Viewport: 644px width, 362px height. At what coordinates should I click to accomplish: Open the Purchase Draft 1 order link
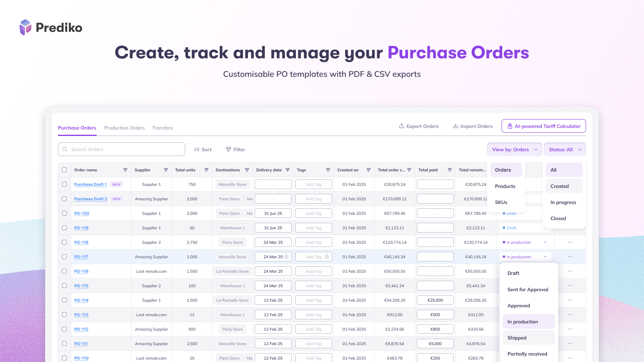90,184
